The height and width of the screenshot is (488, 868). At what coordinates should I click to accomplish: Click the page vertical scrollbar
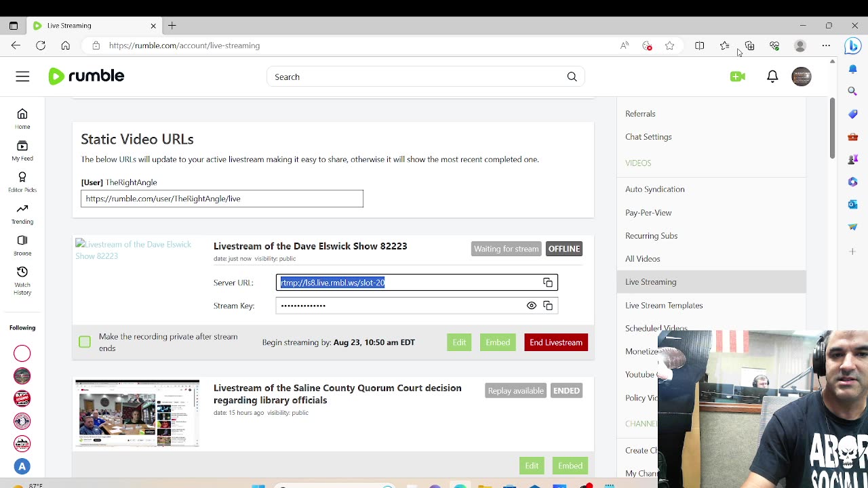[x=832, y=129]
